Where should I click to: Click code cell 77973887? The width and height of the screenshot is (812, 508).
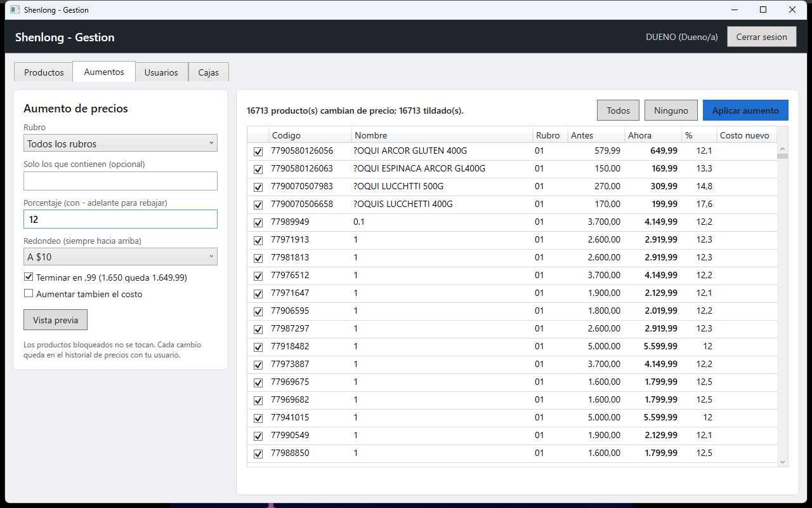(x=290, y=364)
